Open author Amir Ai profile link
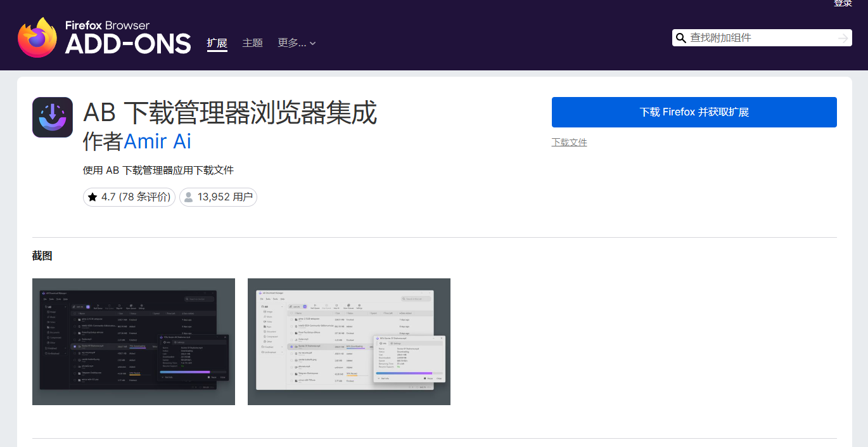Viewport: 868px width, 447px height. click(x=157, y=141)
